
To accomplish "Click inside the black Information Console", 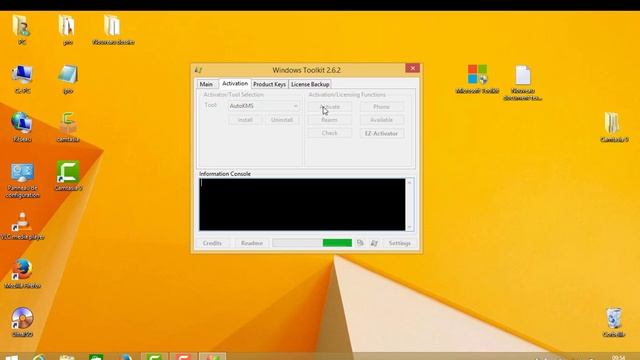I will [302, 204].
